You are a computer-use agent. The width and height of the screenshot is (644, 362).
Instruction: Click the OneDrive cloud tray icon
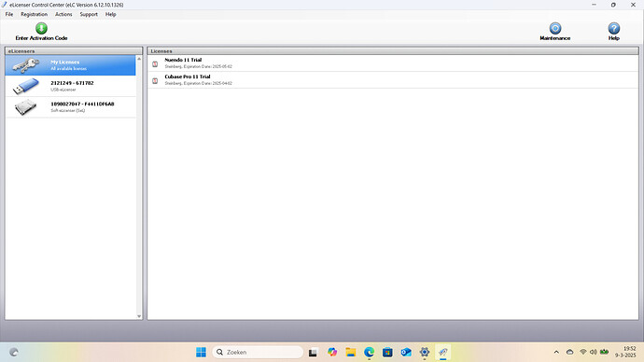[x=569, y=352]
